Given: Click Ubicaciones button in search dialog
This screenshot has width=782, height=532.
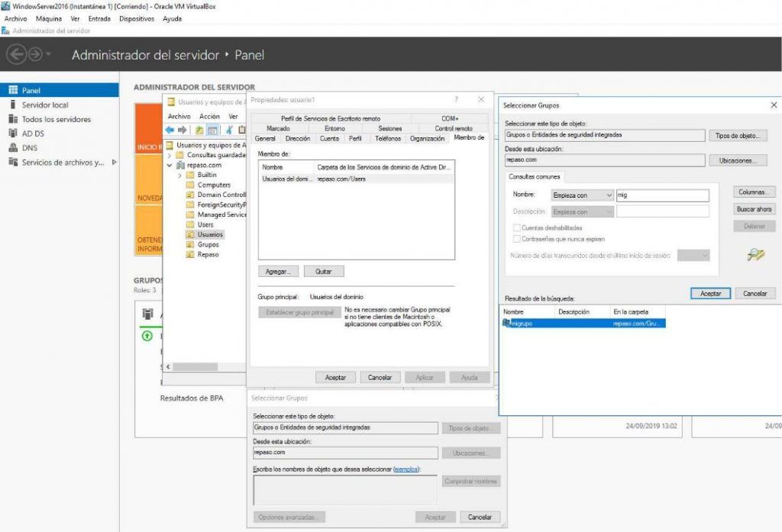Looking at the screenshot, I should pos(738,160).
